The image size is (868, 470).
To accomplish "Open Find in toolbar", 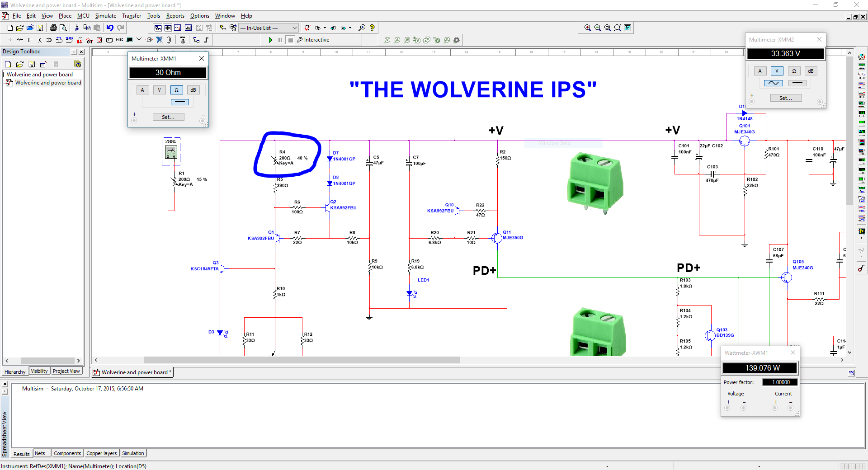I will point(362,28).
